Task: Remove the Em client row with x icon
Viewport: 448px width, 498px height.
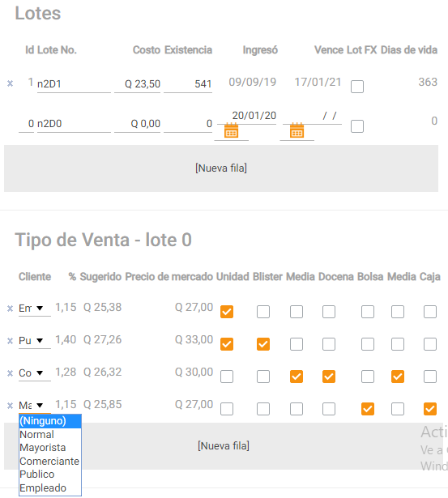Action: pos(11,308)
